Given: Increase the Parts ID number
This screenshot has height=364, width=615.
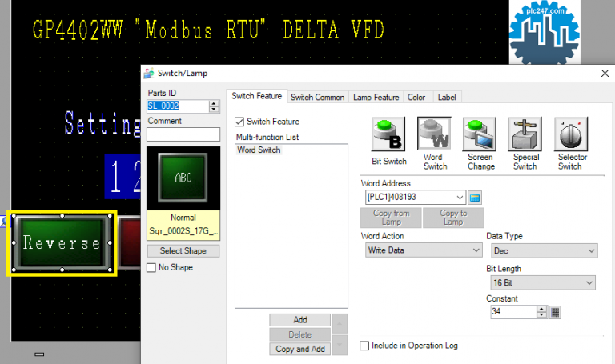Looking at the screenshot, I should point(214,103).
